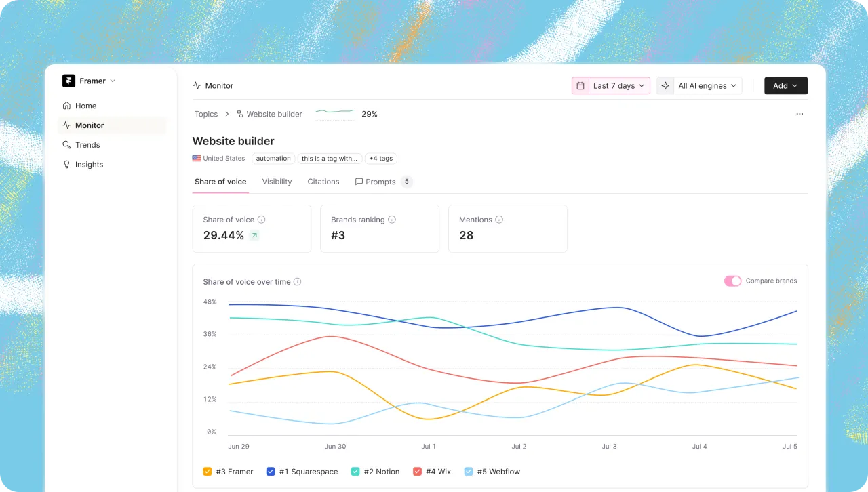Open the Framer workspace dropdown

click(90, 81)
